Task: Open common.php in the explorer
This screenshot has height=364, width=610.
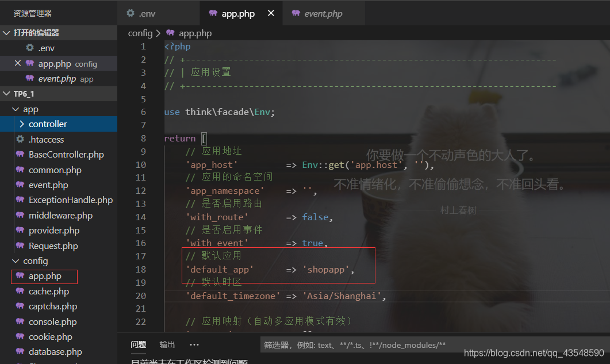Action: click(x=58, y=170)
